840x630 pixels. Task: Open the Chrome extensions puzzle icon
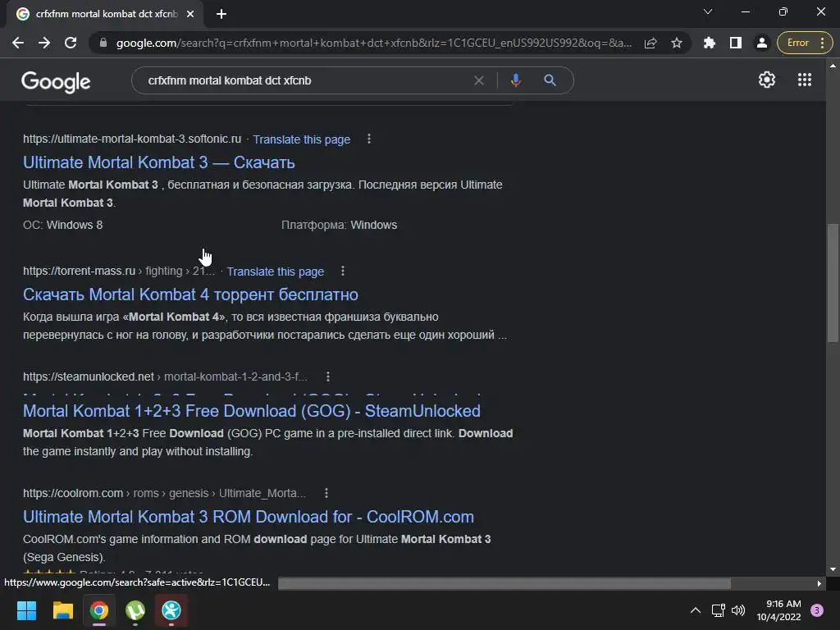coord(710,43)
